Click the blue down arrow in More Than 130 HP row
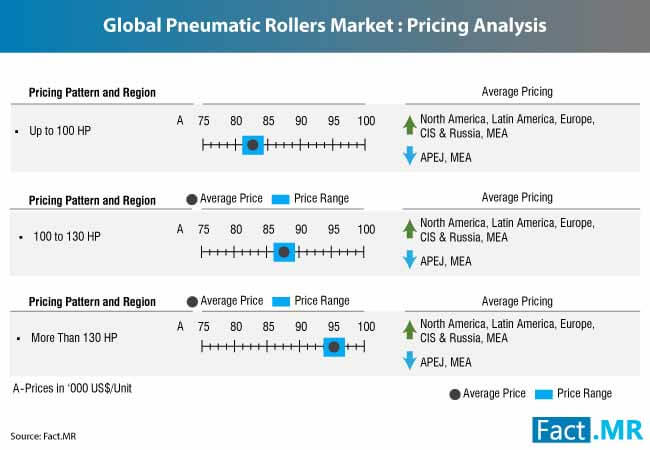 coord(410,360)
